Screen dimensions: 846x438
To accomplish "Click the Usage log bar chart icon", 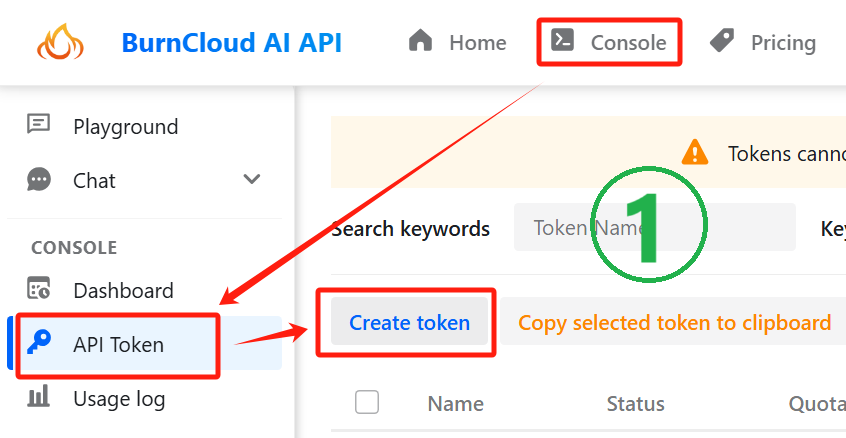I will (x=39, y=395).
